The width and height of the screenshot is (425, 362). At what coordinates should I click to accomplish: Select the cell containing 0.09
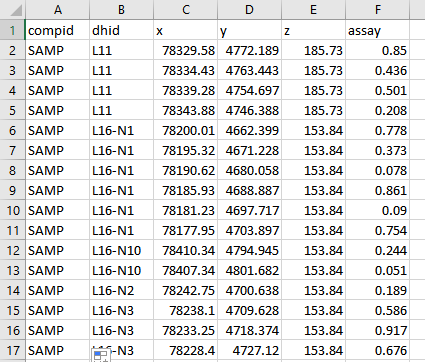[377, 210]
